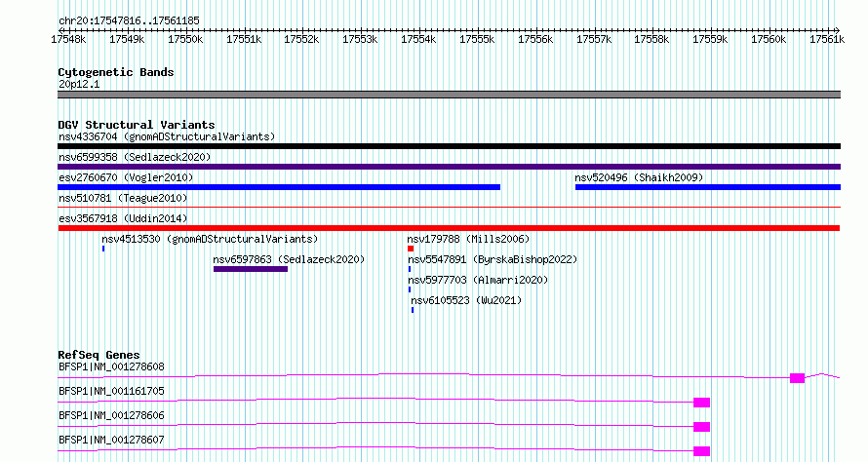Click the BFSP1|NM_001278606 transcript label

coord(111,415)
